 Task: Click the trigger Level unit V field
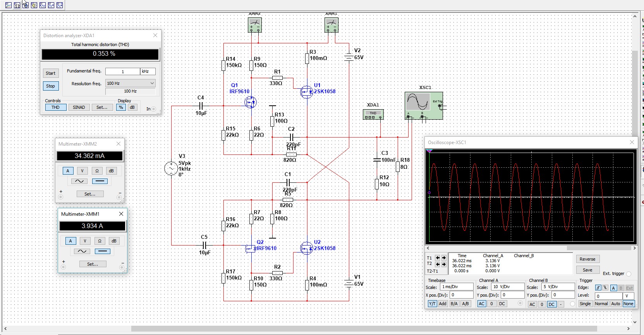[628, 296]
